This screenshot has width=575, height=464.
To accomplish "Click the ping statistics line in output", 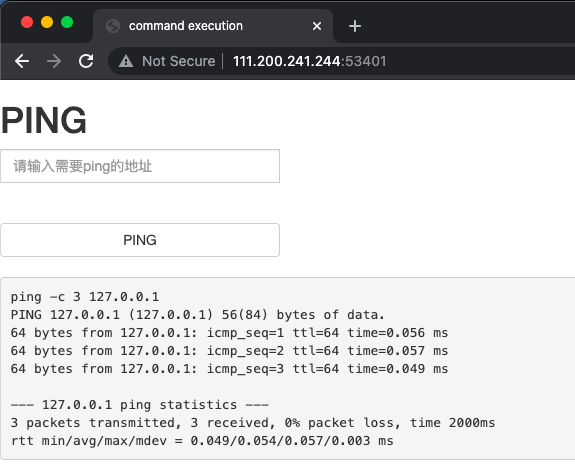I will (x=140, y=405).
